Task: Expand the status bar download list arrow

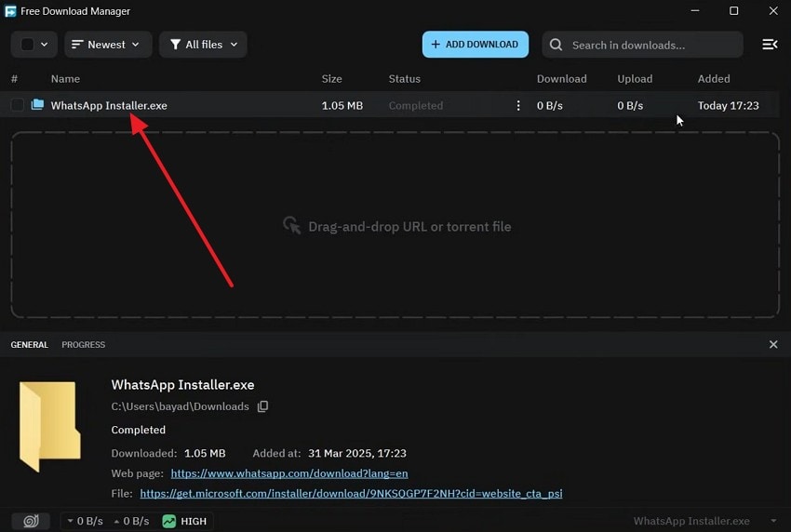Action: pyautogui.click(x=773, y=521)
